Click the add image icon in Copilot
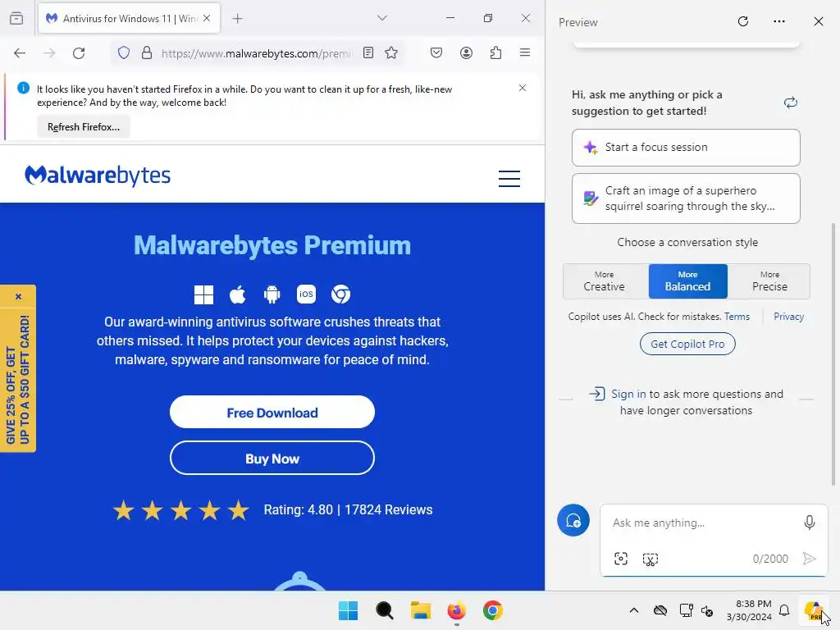Viewport: 840px width, 630px height. [x=621, y=559]
